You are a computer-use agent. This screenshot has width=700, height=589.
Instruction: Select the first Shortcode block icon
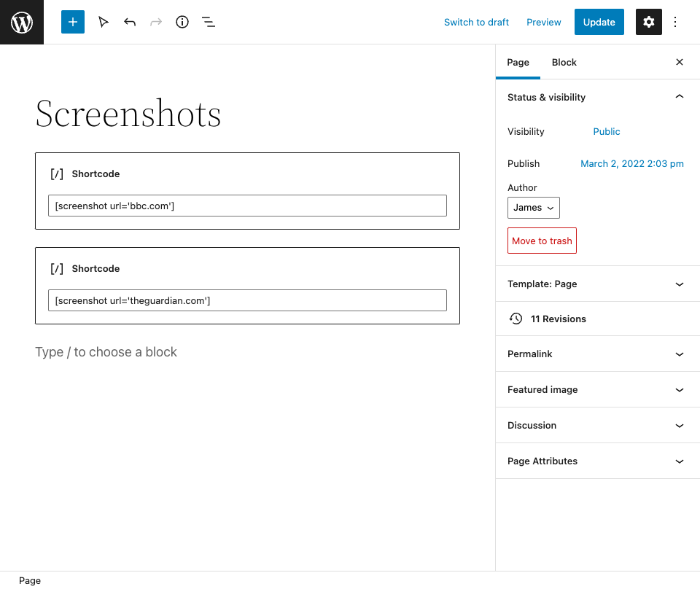point(57,173)
